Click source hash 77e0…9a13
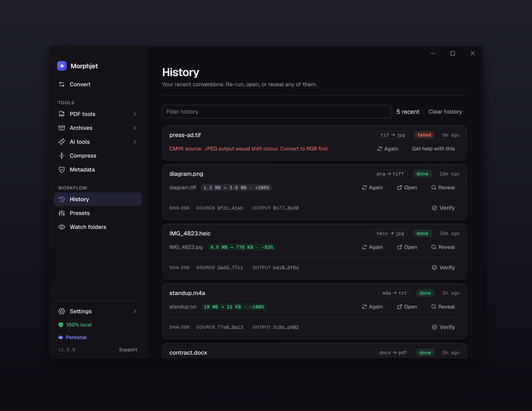Viewport: 532px width, 411px height. pyautogui.click(x=230, y=327)
